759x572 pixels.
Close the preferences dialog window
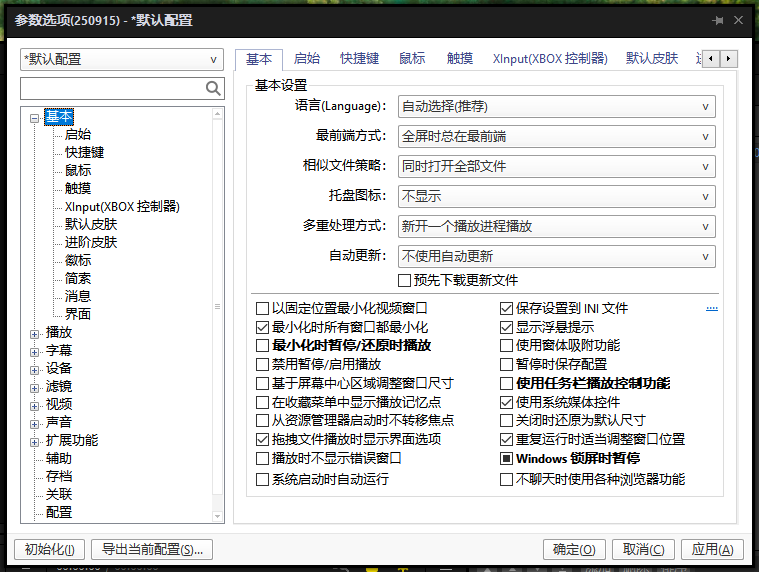pyautogui.click(x=738, y=20)
